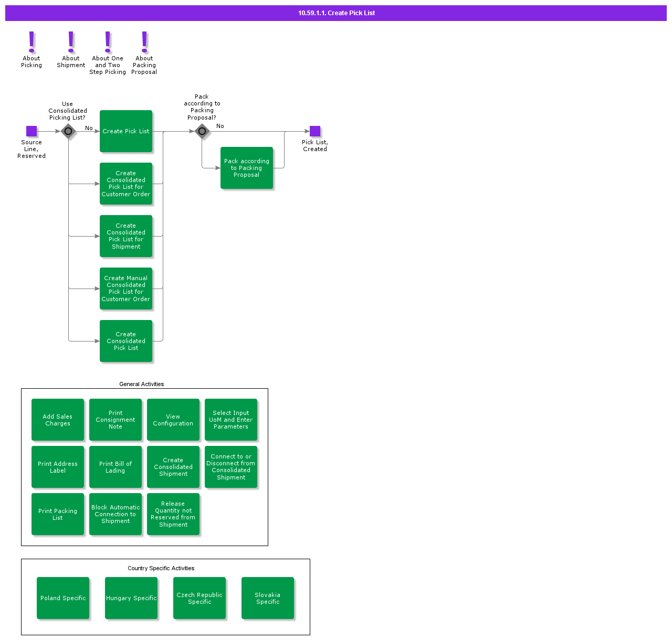This screenshot has width=672, height=640.
Task: Open the Print Packing List activity
Action: tap(58, 514)
